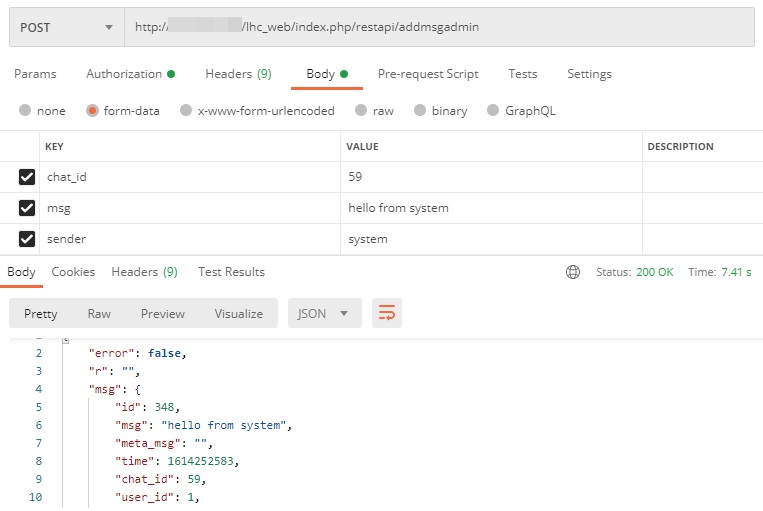The width and height of the screenshot is (763, 511).
Task: Open the Pre-request Script tab
Action: 428,74
